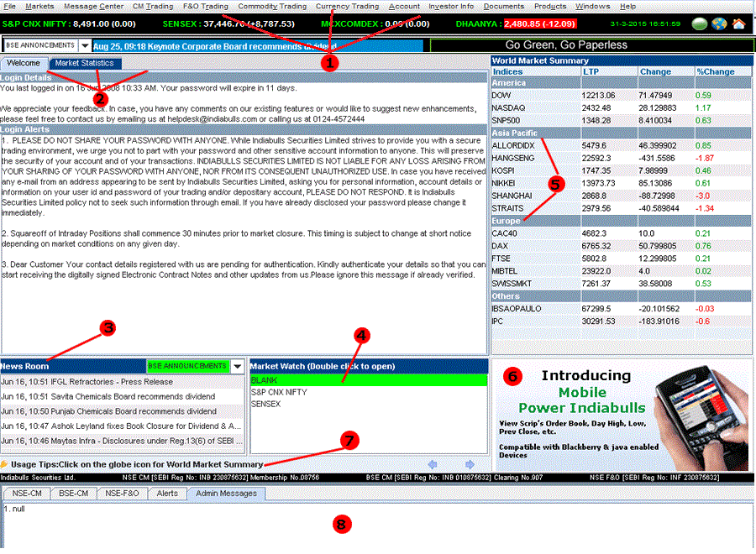The image size is (756, 554).
Task: Open the Commodity Trading menu
Action: tap(272, 6)
